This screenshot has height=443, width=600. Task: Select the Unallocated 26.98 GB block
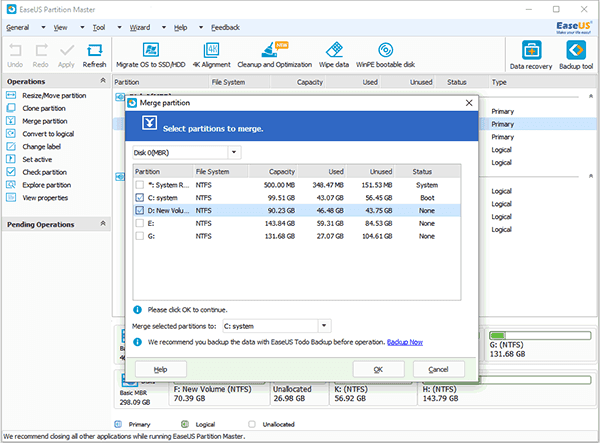300,394
